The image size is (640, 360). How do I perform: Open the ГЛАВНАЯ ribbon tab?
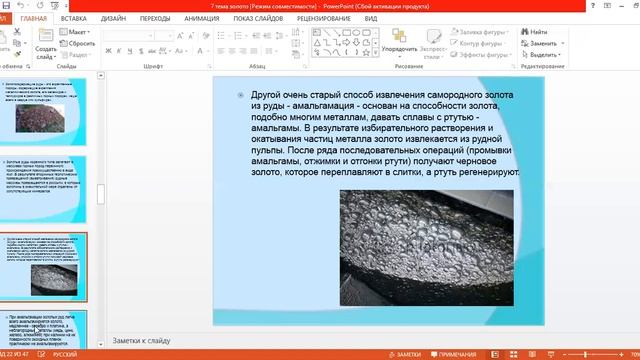pyautogui.click(x=33, y=18)
